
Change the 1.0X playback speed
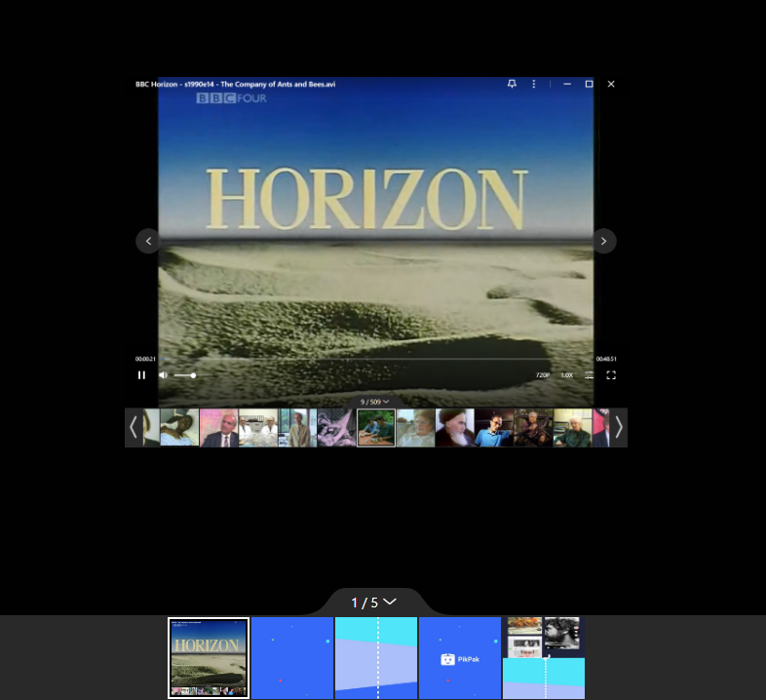(566, 375)
